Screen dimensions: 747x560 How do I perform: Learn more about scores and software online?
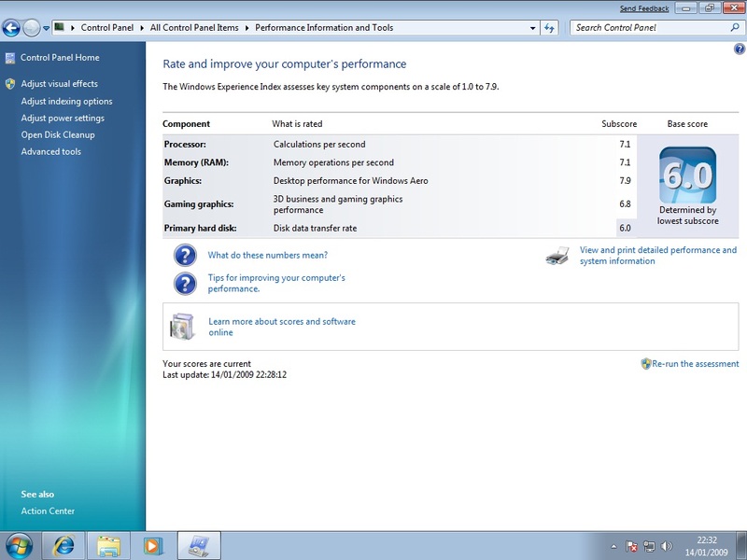282,328
